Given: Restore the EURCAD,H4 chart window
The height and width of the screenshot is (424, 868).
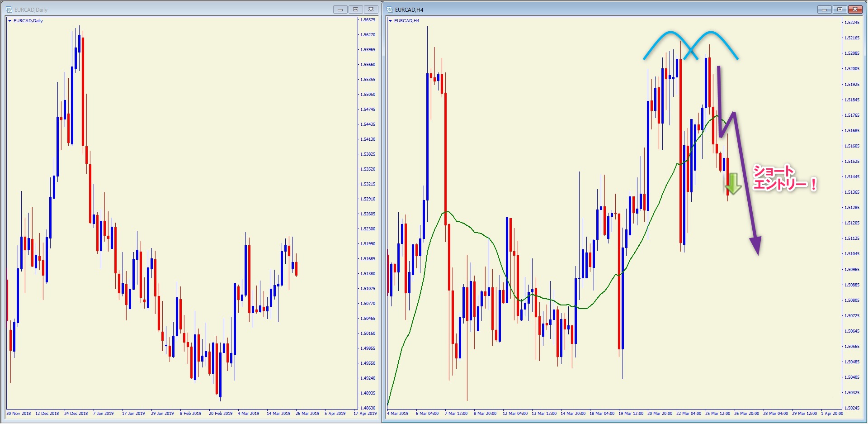Looking at the screenshot, I should (x=840, y=10).
